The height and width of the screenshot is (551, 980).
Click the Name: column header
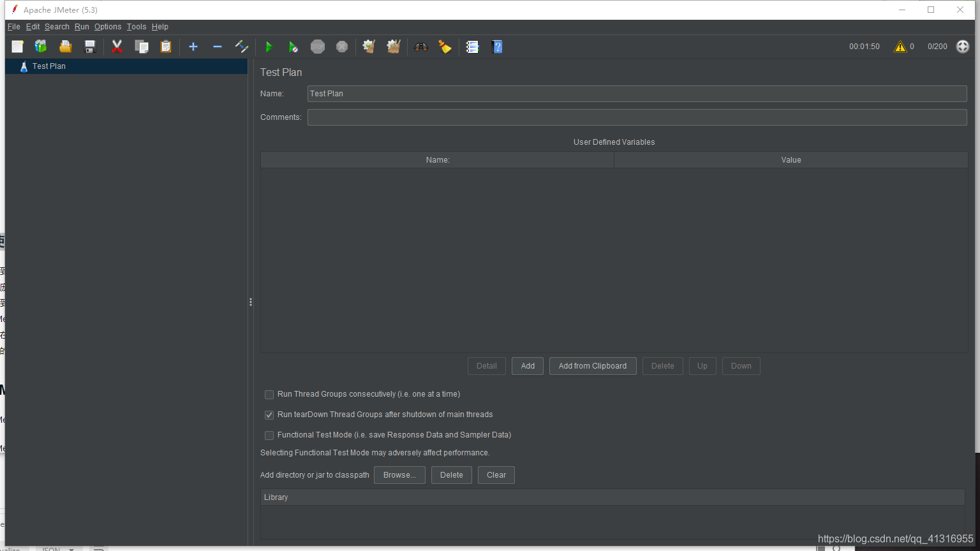pos(438,160)
